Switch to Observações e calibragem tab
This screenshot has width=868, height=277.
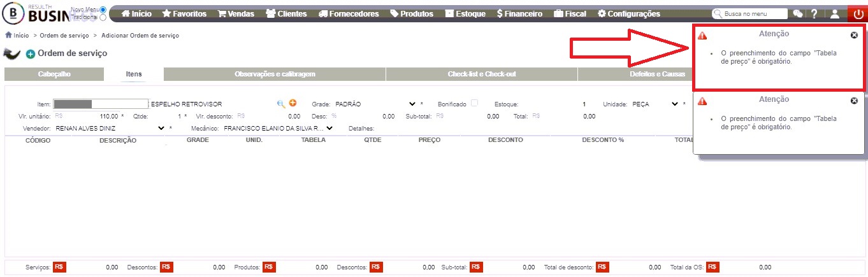click(x=275, y=75)
